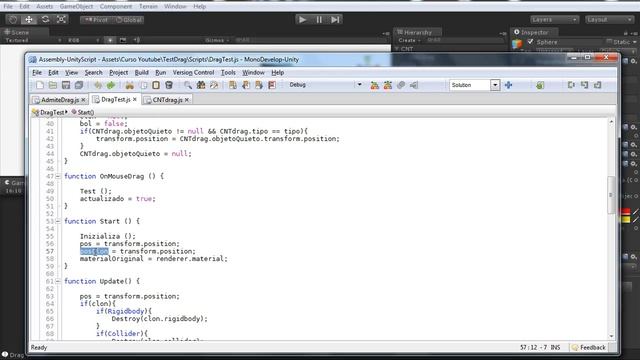Click Unity's Step frame button
Viewport: 640px width, 360px height.
335,20
